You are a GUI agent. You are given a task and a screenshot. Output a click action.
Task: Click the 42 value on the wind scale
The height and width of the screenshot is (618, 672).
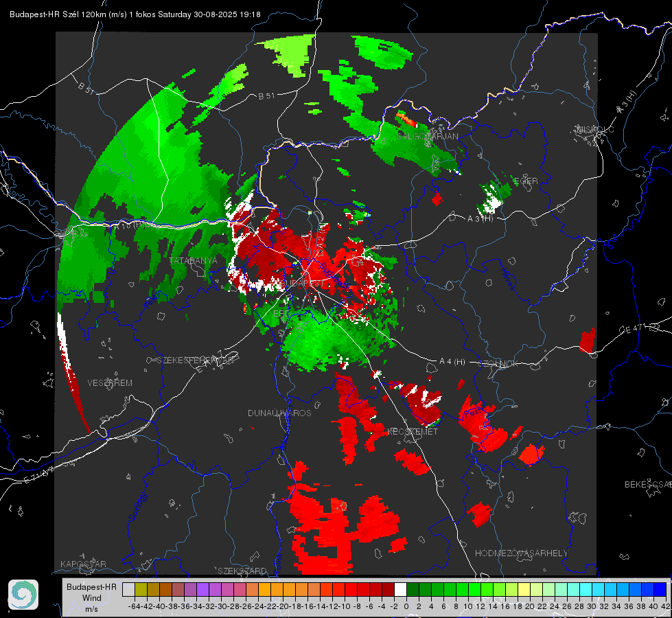click(666, 606)
